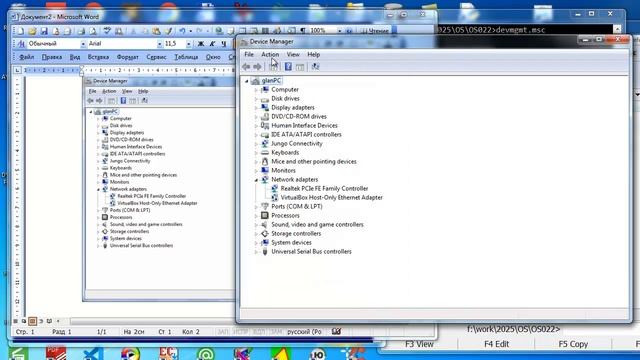The width and height of the screenshot is (640, 360).
Task: Toggle Bold (Ж) formatting in Word
Action: click(x=201, y=44)
